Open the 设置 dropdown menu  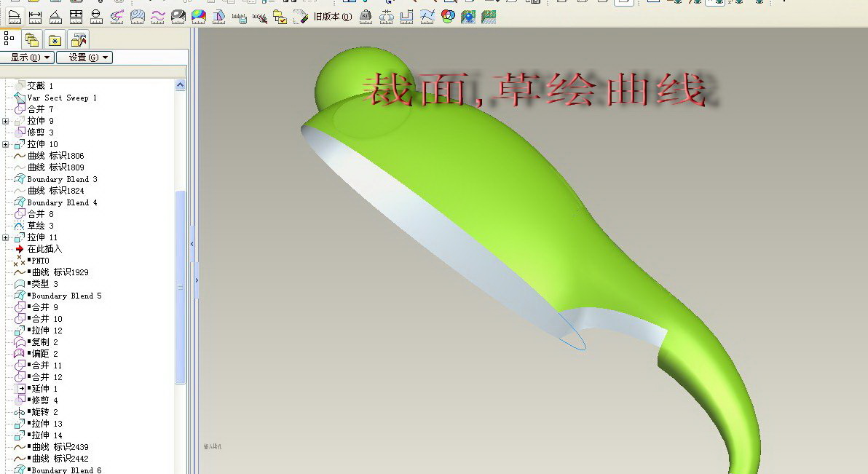click(x=84, y=58)
